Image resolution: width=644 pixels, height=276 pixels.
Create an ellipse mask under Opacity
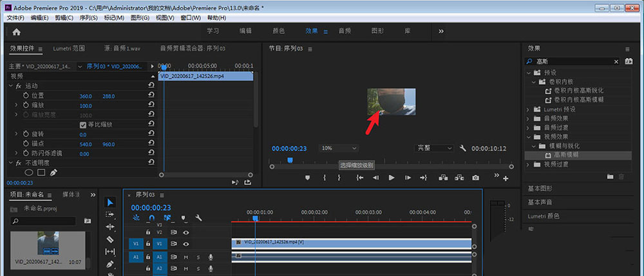29,172
